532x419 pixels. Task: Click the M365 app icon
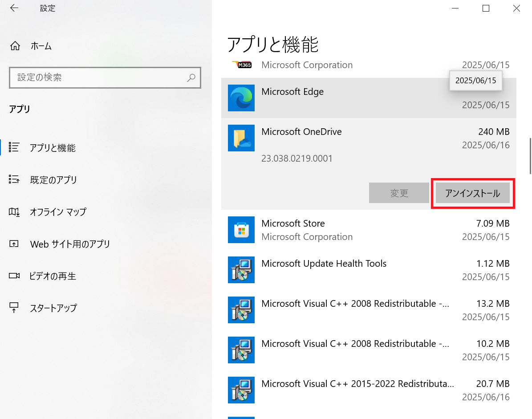pos(241,65)
